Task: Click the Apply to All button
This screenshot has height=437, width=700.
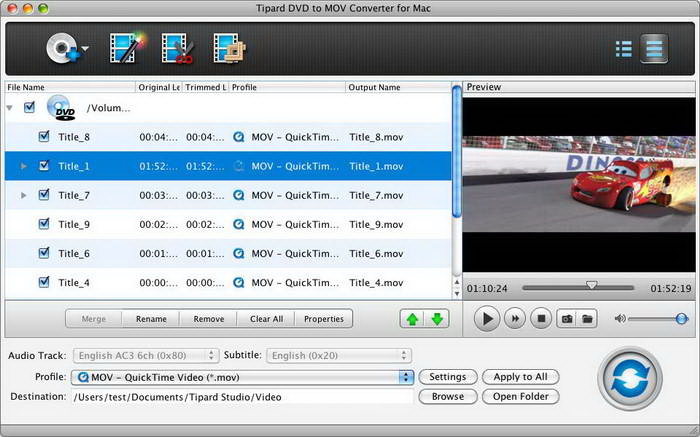Action: click(520, 377)
